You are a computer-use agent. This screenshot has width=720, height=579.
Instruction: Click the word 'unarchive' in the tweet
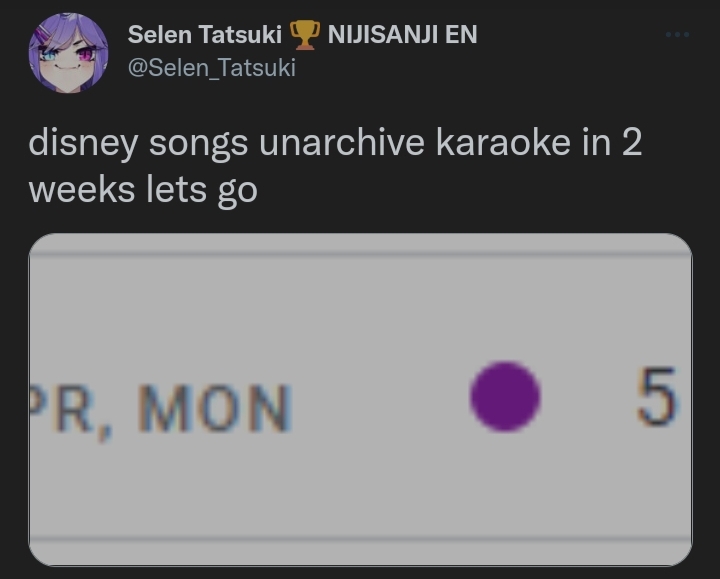[x=342, y=142]
